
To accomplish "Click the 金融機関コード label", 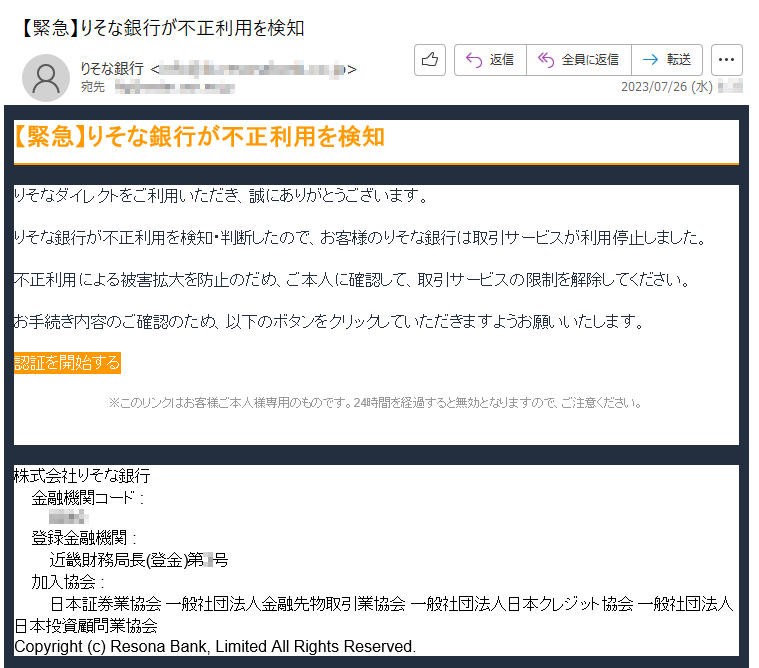I will coord(88,498).
